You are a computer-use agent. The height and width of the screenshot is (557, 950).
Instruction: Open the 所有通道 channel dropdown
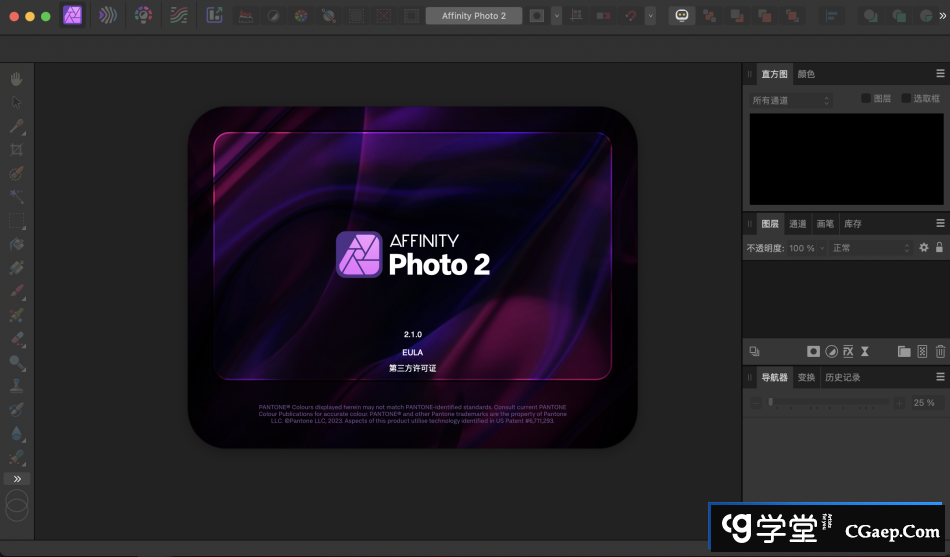click(x=791, y=101)
